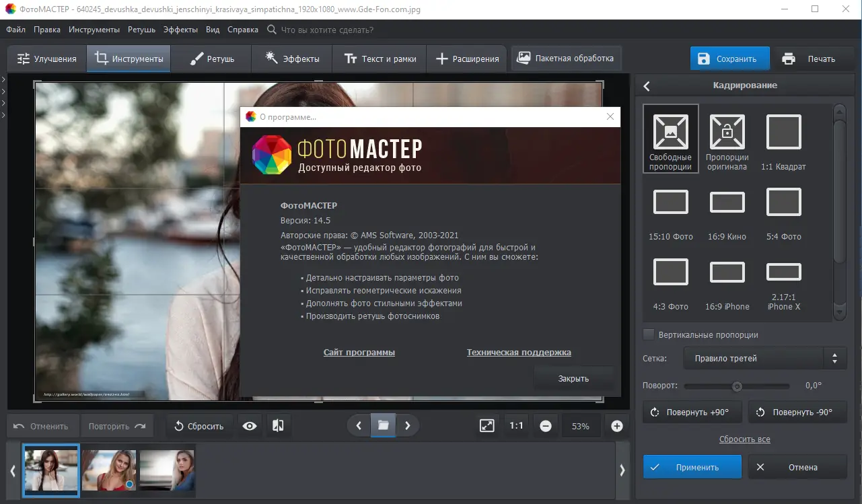Toggle 1:1 actual size view
Viewport: 862px width, 504px height.
pyautogui.click(x=516, y=426)
